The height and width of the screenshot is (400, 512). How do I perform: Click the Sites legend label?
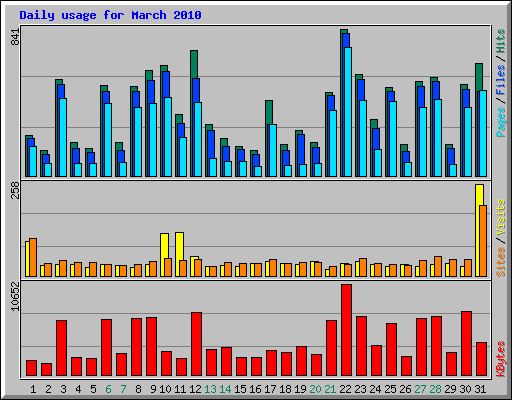[501, 262]
